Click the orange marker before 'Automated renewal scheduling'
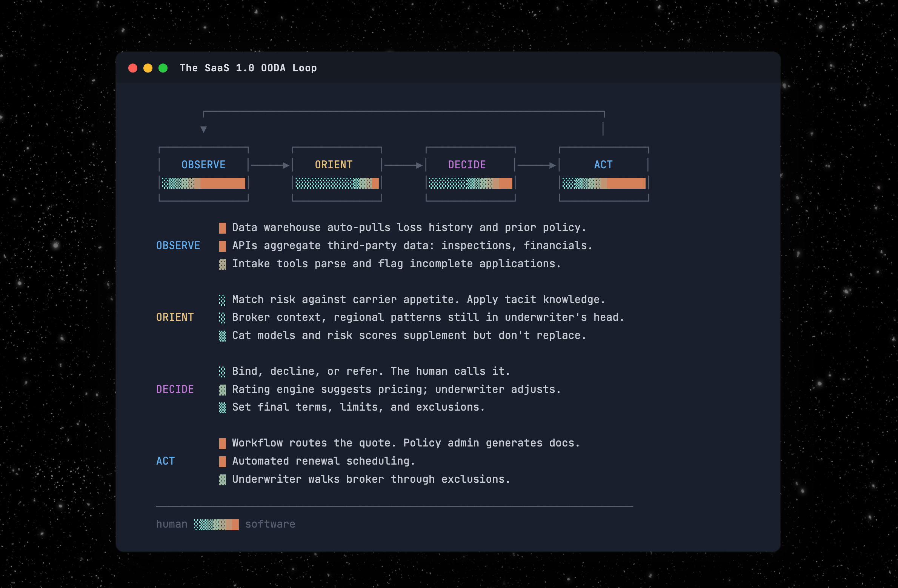The width and height of the screenshot is (898, 588). pos(223,462)
